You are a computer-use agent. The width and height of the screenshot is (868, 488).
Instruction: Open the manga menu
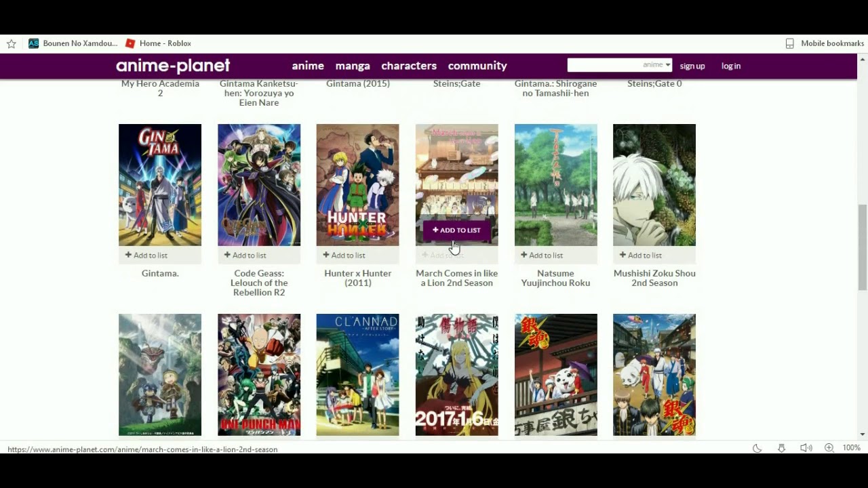click(353, 66)
